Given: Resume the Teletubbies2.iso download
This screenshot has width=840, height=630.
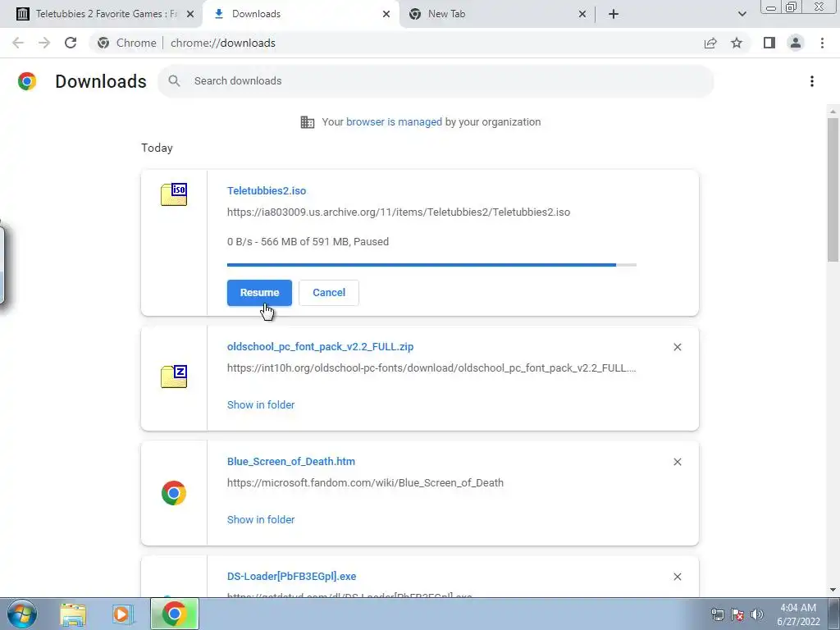Looking at the screenshot, I should (x=259, y=293).
